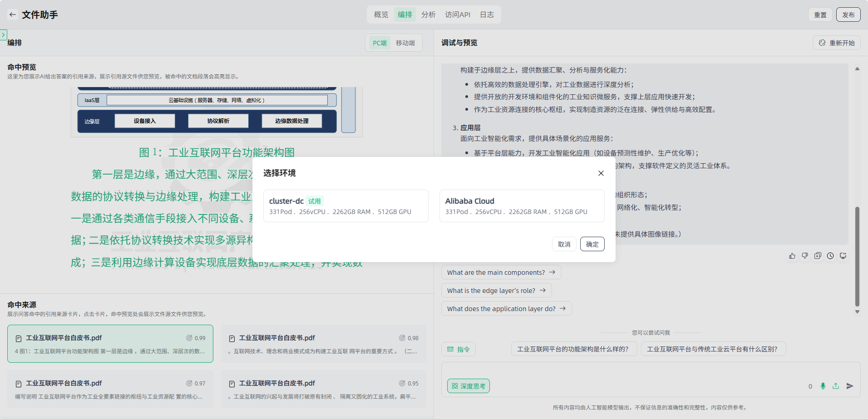Screen dimensions: 868x419
Task: Switch to the 分析 tab
Action: click(428, 15)
